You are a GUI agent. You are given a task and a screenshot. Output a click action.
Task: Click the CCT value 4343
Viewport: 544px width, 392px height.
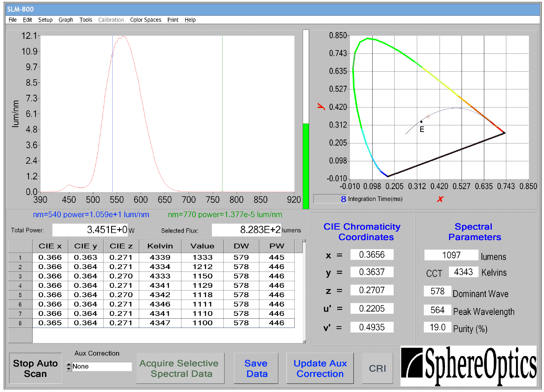(x=463, y=272)
